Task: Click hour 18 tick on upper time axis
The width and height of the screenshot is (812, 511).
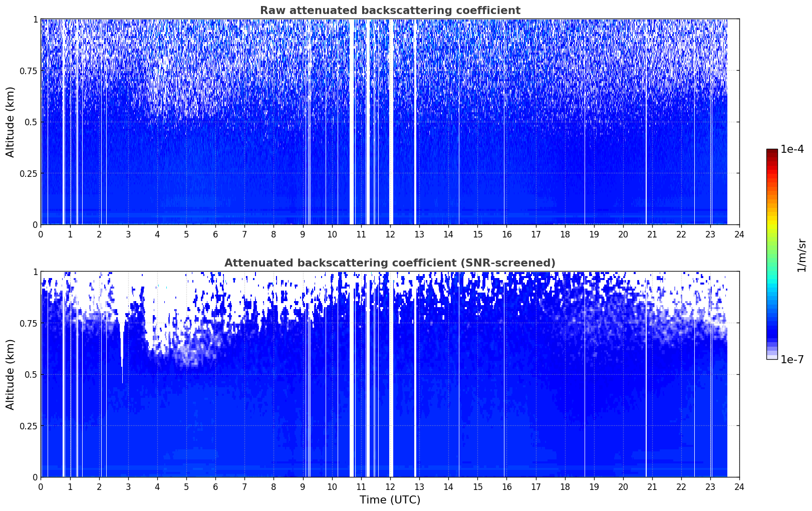Action: click(565, 234)
